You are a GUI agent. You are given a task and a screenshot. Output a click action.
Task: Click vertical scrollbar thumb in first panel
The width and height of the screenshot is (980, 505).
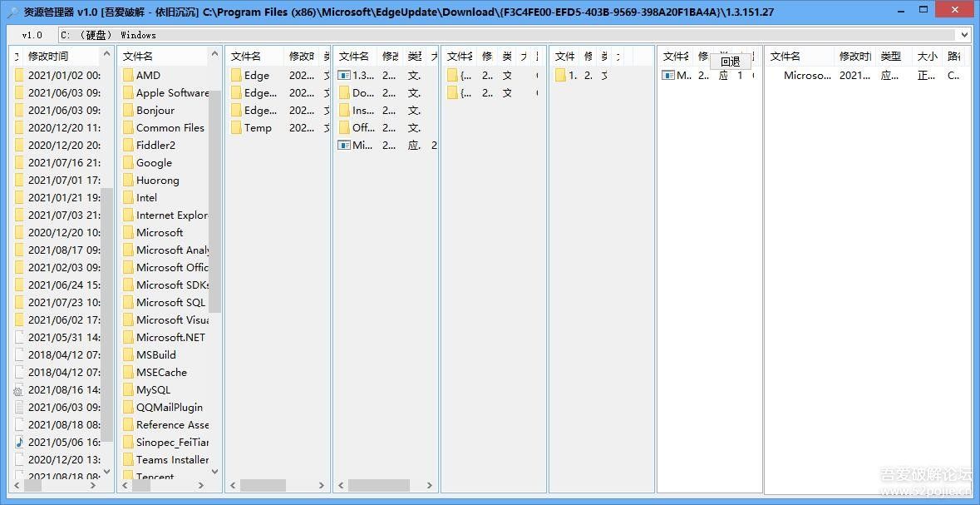(107, 314)
